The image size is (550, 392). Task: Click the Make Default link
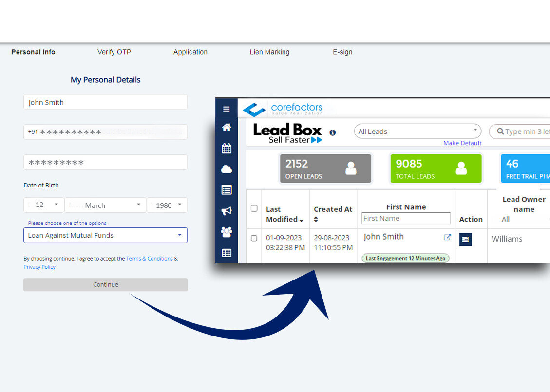click(462, 143)
